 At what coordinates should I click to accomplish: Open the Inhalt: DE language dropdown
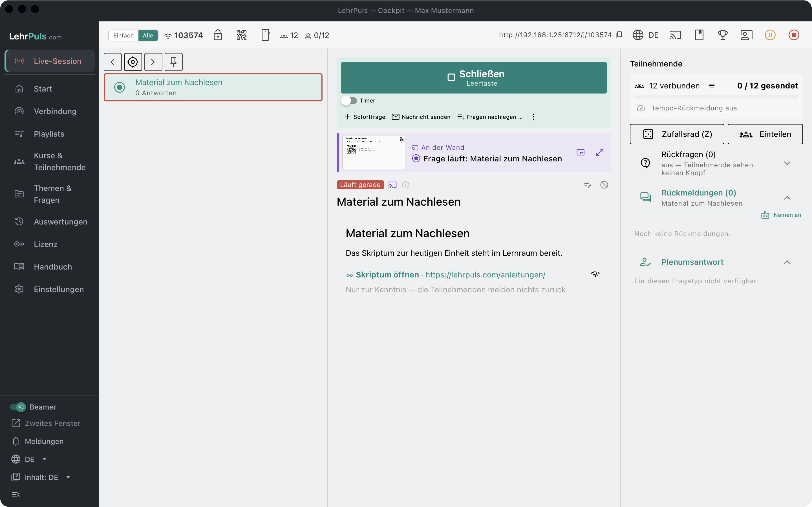[x=41, y=477]
